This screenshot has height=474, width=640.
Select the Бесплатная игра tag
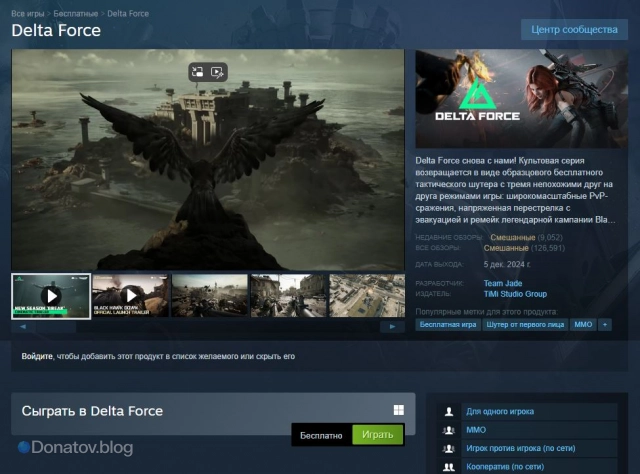pyautogui.click(x=448, y=325)
